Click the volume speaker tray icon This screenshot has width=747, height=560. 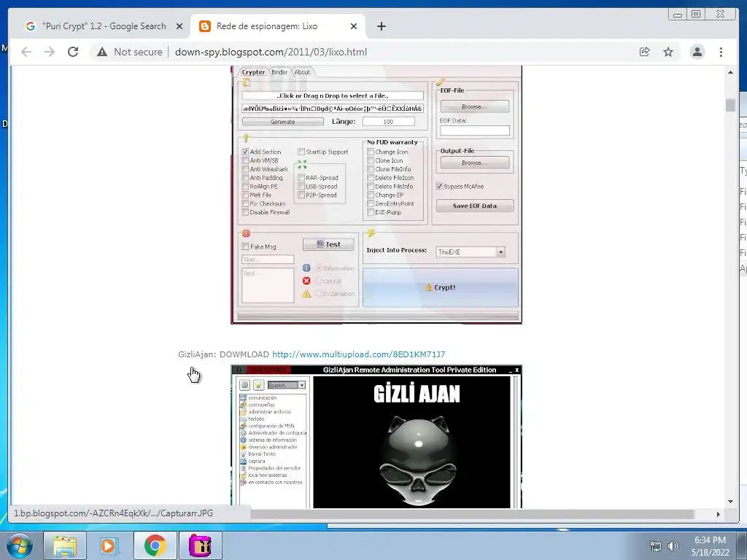673,546
